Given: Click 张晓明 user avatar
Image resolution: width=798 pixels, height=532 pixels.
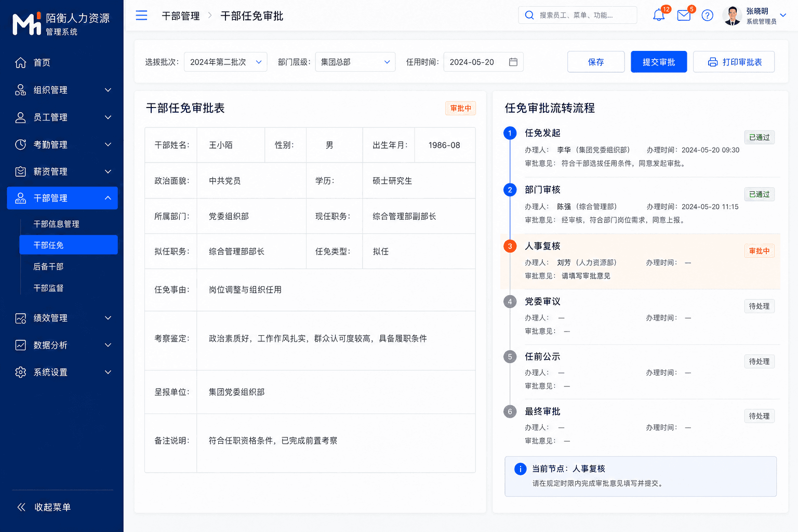Looking at the screenshot, I should [x=732, y=16].
